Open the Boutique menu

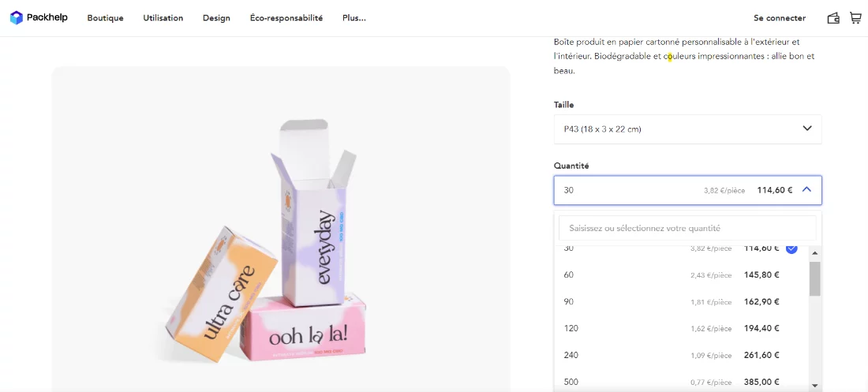point(105,18)
